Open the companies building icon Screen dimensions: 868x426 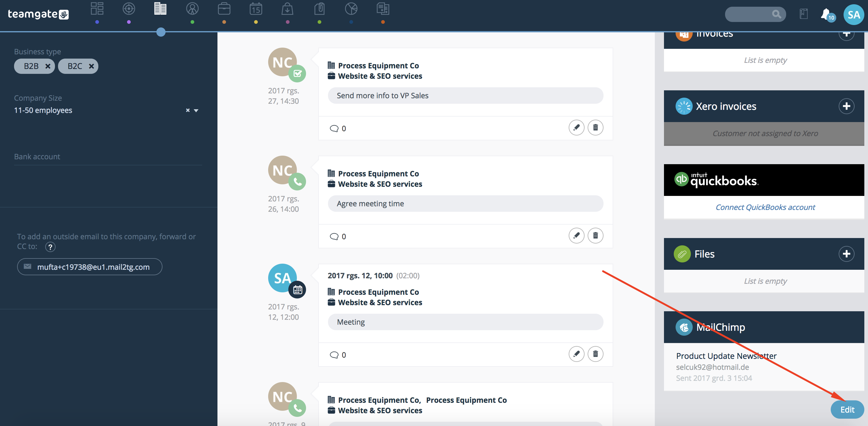pyautogui.click(x=160, y=9)
